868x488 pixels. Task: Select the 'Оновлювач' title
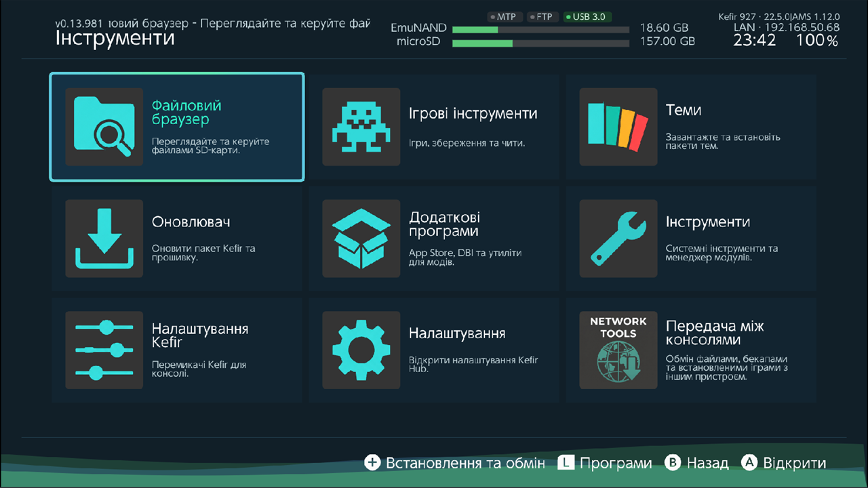tap(191, 222)
